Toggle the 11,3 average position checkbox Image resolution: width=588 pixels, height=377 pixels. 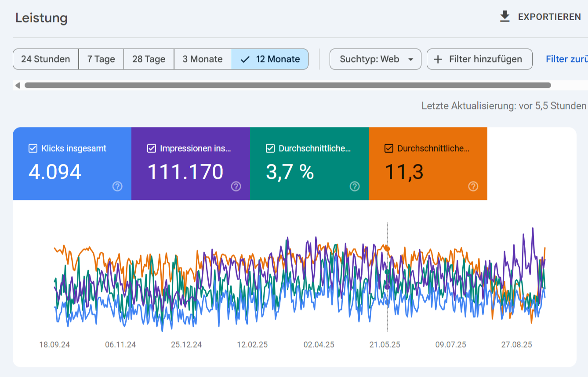tap(389, 149)
